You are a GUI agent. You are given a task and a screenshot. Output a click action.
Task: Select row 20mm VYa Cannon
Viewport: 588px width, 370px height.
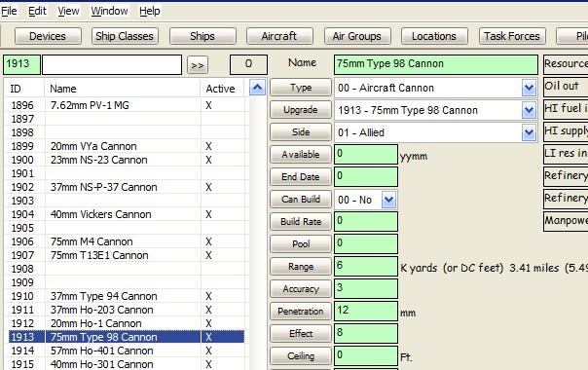127,146
